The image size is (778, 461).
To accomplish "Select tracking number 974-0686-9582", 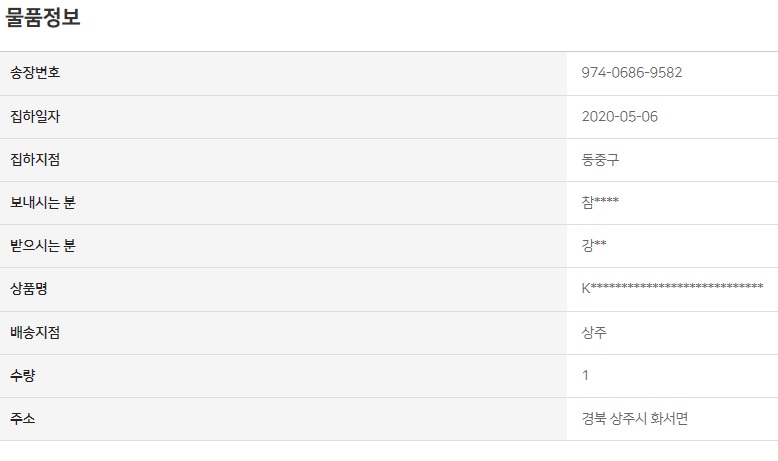I will [631, 73].
